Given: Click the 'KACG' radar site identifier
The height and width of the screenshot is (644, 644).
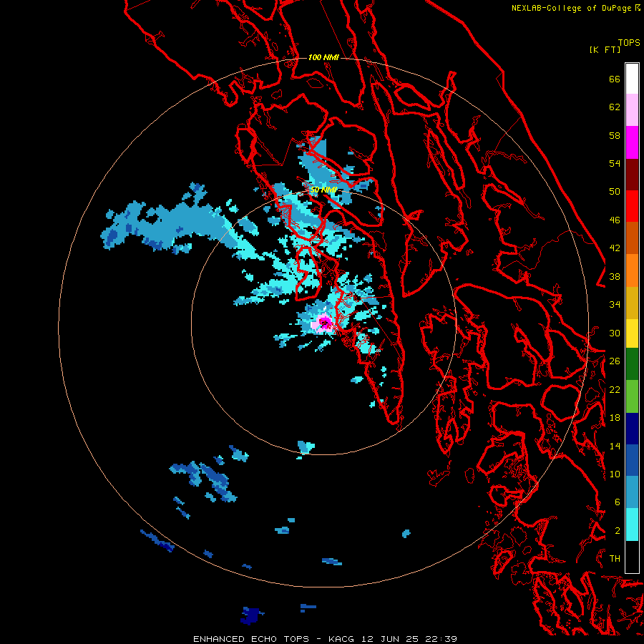Looking at the screenshot, I should tap(342, 639).
